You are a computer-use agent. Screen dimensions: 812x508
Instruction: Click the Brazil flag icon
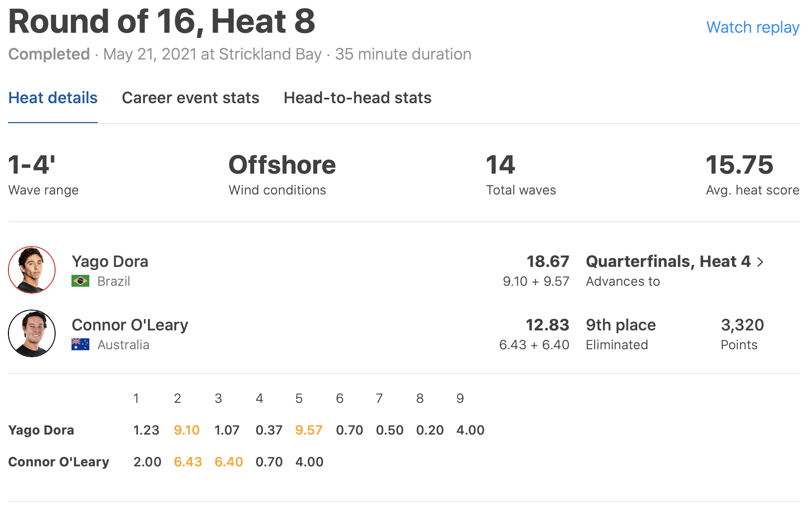80,281
